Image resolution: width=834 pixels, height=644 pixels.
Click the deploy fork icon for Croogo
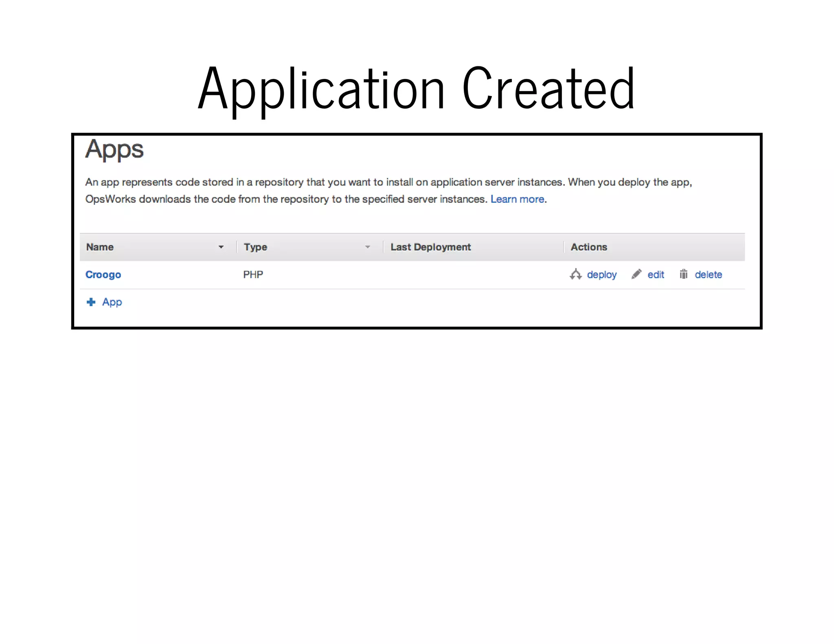coord(575,274)
